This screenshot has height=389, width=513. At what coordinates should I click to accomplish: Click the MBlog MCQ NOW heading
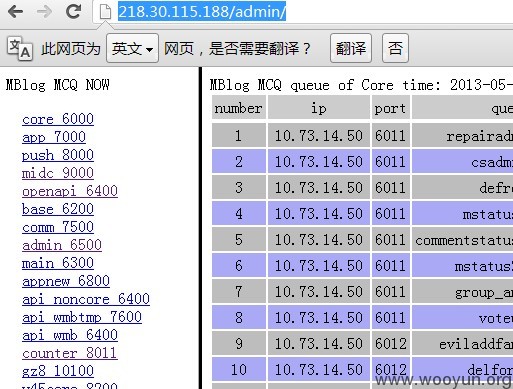[58, 85]
